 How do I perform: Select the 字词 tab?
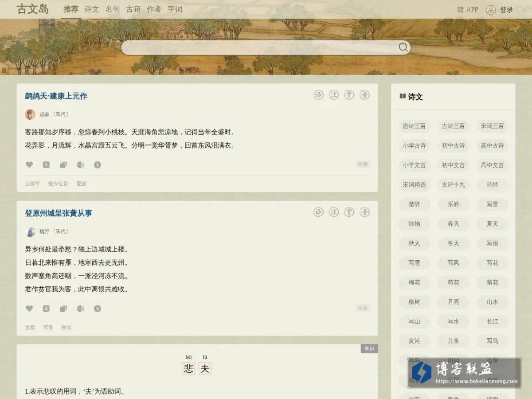coord(175,9)
